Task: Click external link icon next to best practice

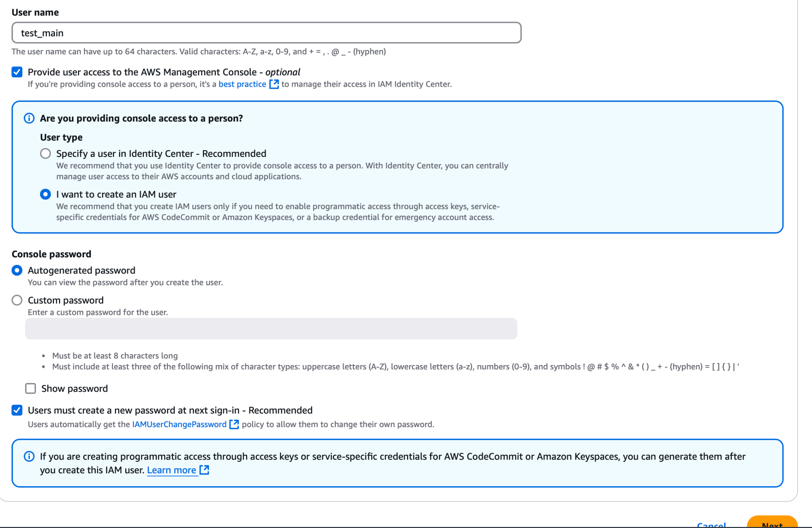Action: (274, 84)
